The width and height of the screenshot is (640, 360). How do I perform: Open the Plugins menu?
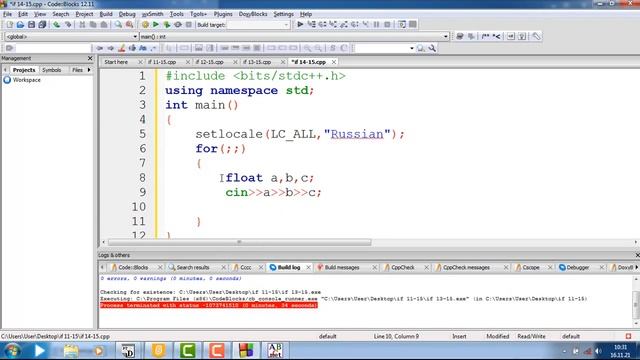(x=223, y=14)
